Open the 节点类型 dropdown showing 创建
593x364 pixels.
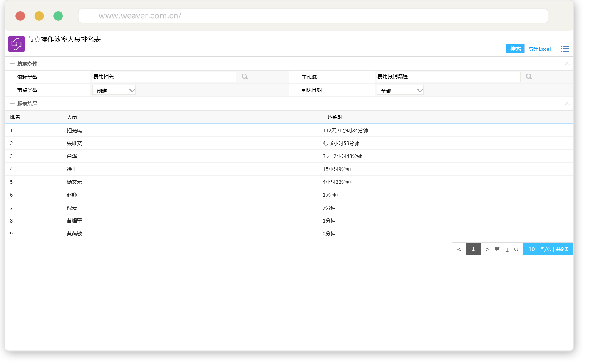point(114,90)
